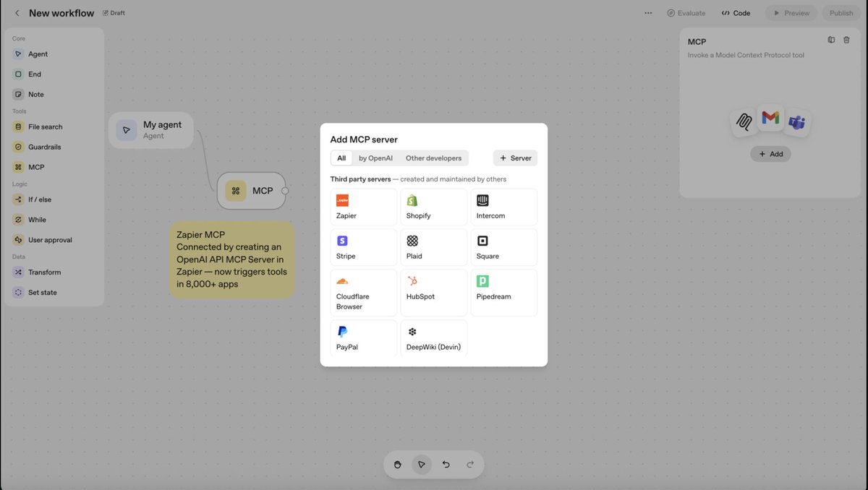Click the paperclip-style icon in MCP panel

point(744,121)
